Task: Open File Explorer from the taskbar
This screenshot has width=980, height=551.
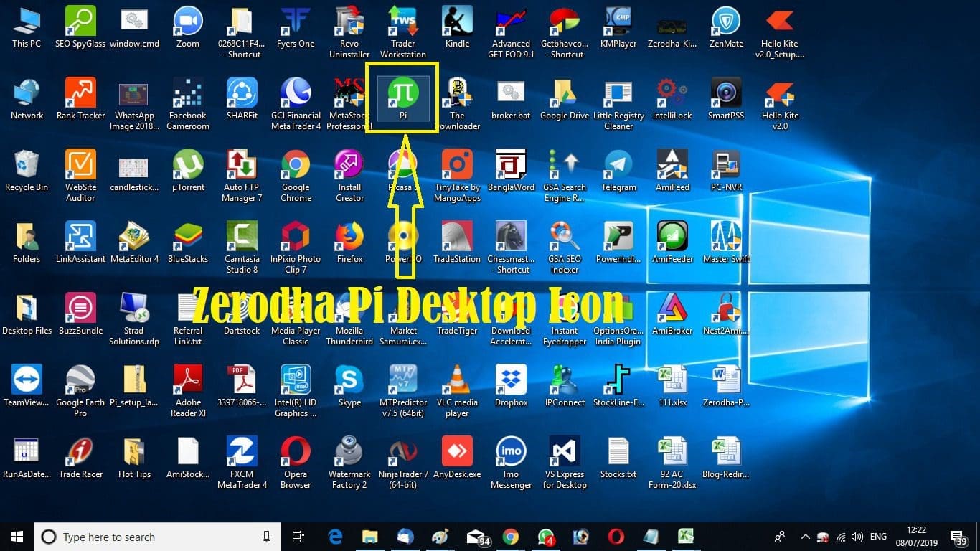Action: click(x=369, y=537)
